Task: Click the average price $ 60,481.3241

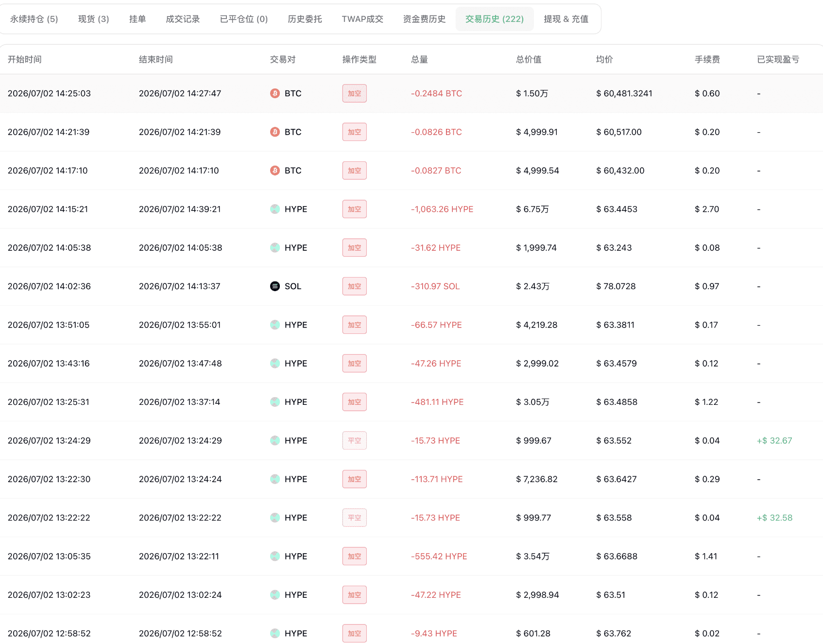Action: coord(624,93)
